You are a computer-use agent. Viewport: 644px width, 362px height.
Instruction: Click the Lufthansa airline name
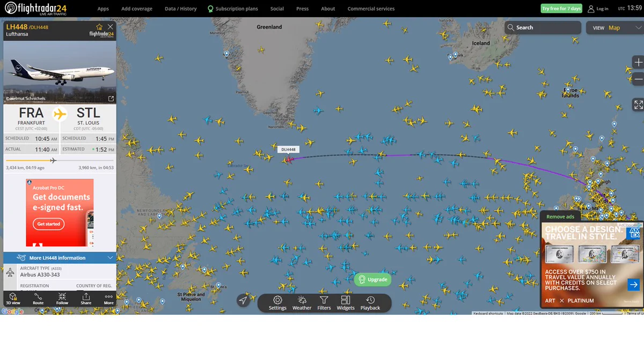[17, 34]
